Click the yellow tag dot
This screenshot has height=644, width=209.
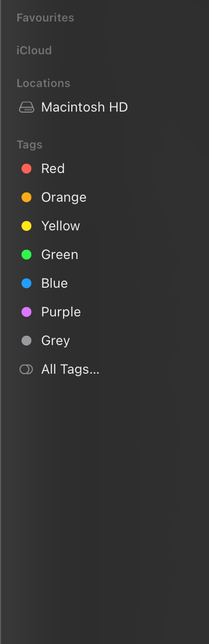click(x=27, y=226)
